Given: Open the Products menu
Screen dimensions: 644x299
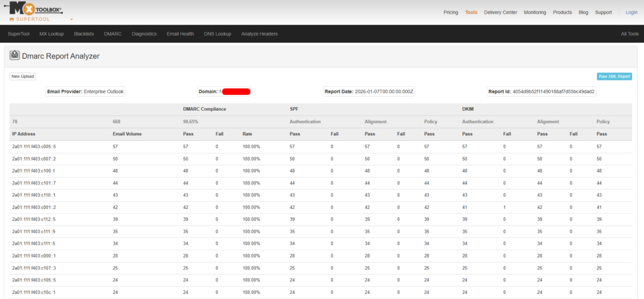Looking at the screenshot, I should (562, 12).
